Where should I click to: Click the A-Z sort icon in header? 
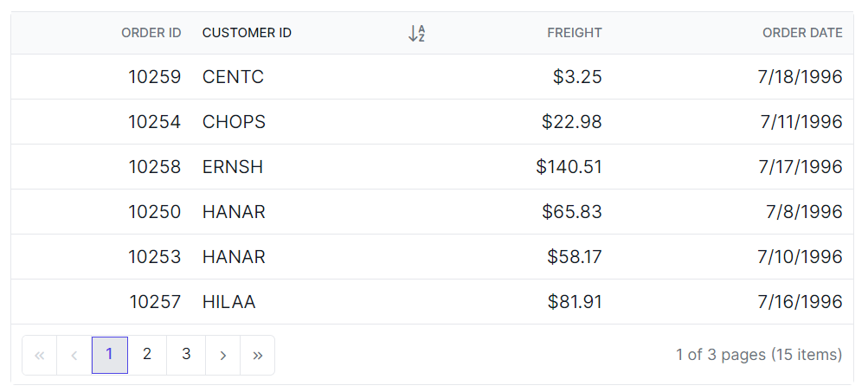pyautogui.click(x=416, y=34)
